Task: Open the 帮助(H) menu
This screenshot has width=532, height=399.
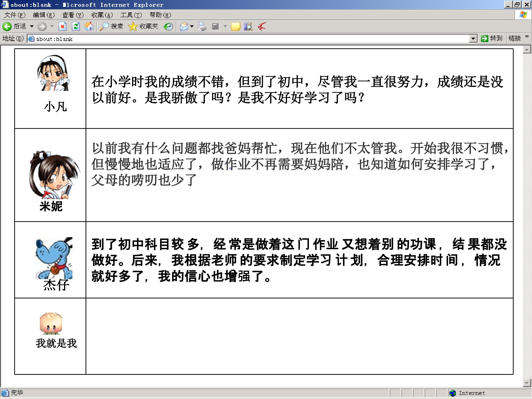Action: (x=160, y=15)
